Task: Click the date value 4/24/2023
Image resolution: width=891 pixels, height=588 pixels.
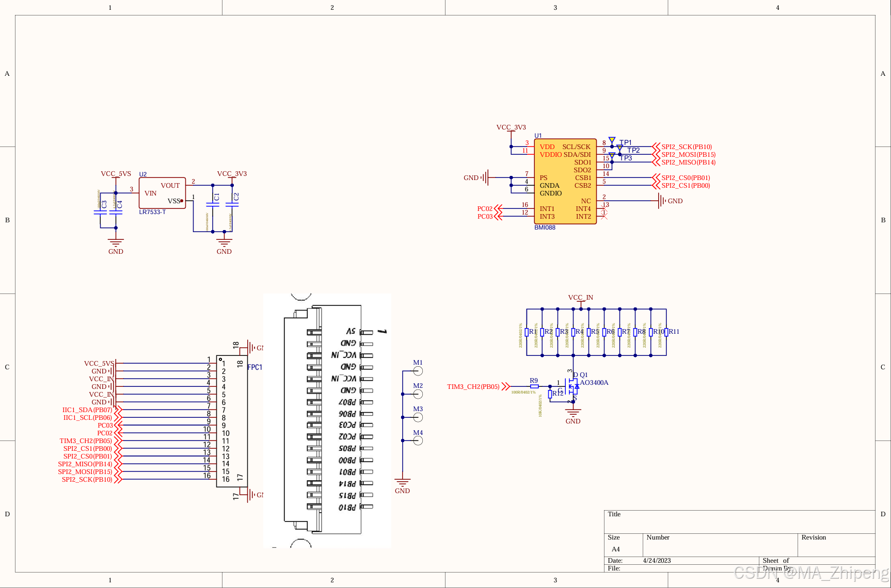Action: [657, 561]
